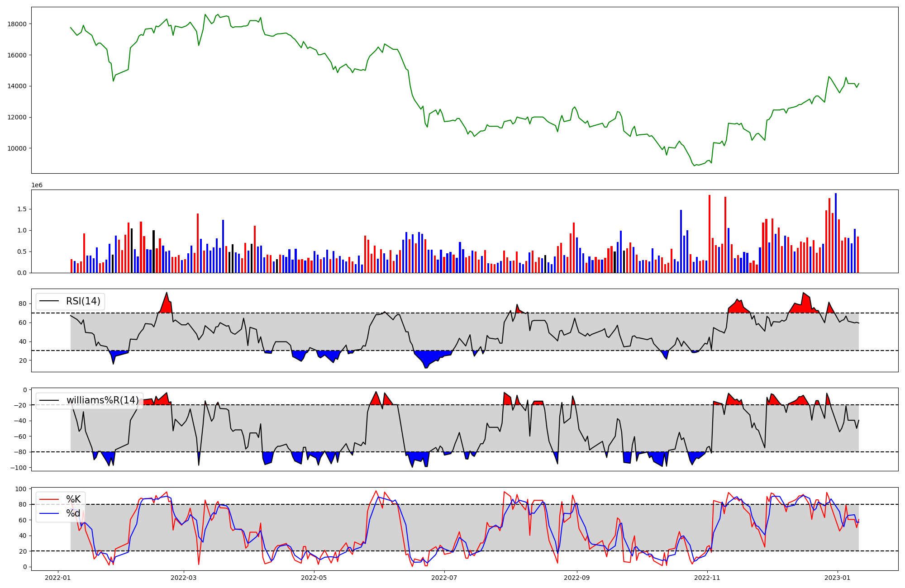The image size is (905, 588).
Task: Click the 18000 price axis tick label
Action: (17, 24)
